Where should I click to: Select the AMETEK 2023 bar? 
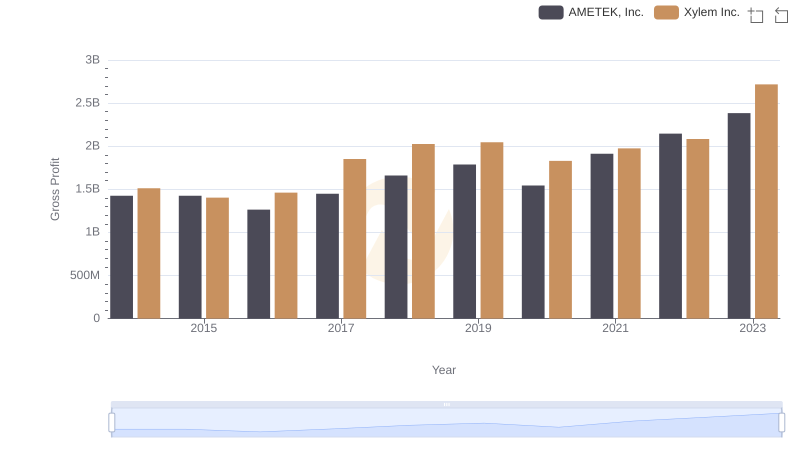pos(739,215)
